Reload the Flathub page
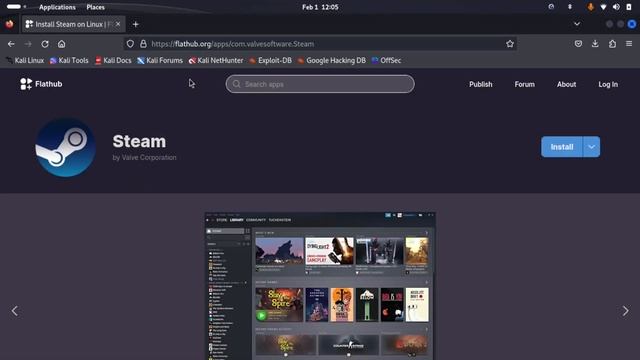Image resolution: width=640 pixels, height=360 pixels. pyautogui.click(x=45, y=44)
